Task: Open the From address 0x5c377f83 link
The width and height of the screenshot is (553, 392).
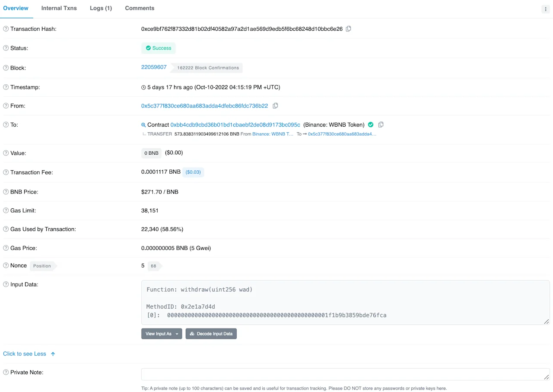Action: 204,106
